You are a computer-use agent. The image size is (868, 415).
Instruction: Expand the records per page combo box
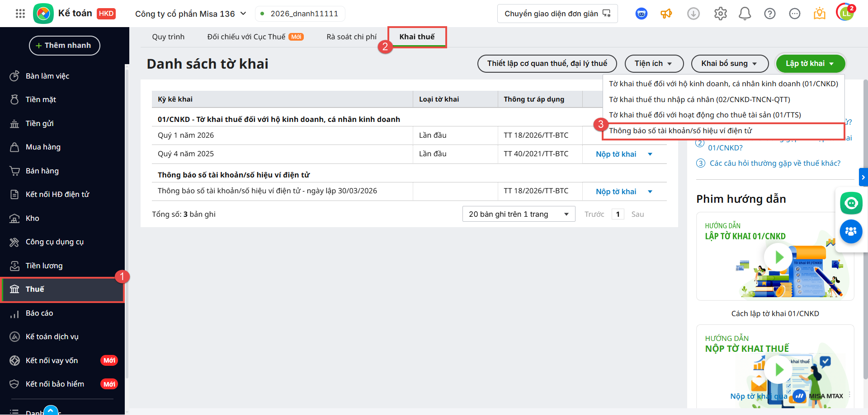(519, 214)
